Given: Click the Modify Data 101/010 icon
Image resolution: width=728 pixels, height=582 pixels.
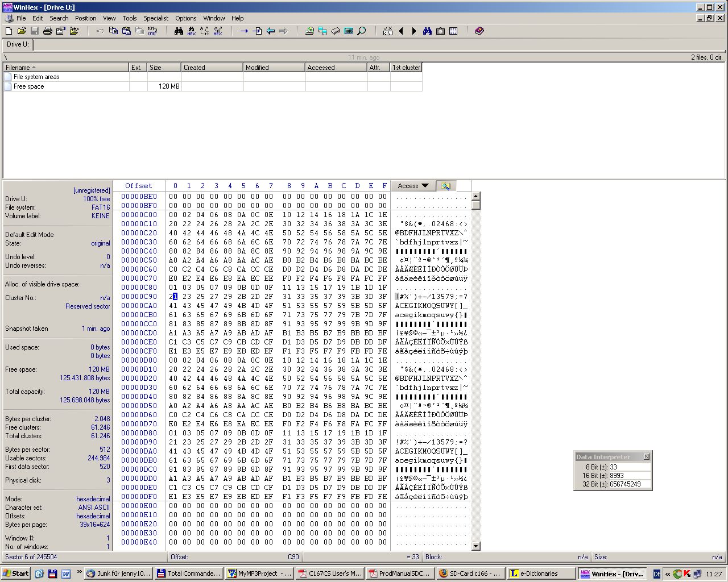Looking at the screenshot, I should [152, 31].
